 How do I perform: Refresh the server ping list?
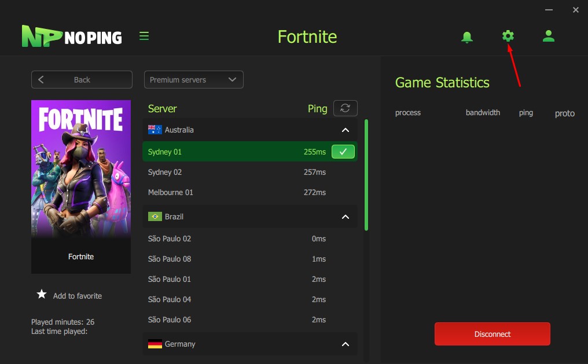[x=345, y=108]
